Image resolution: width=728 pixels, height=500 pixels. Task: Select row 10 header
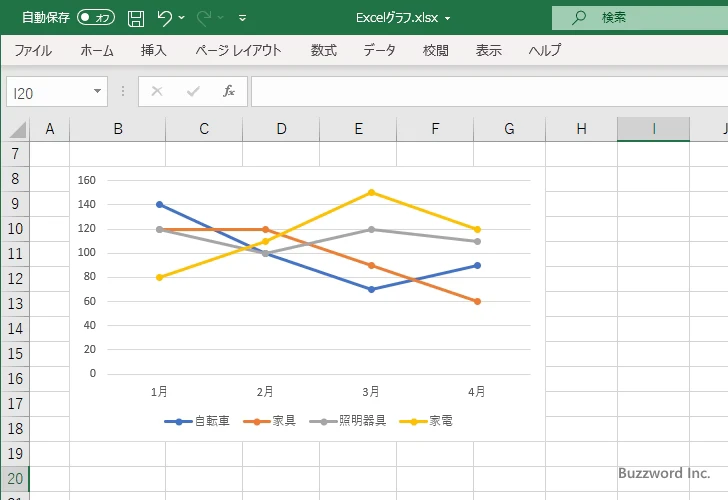(15, 229)
